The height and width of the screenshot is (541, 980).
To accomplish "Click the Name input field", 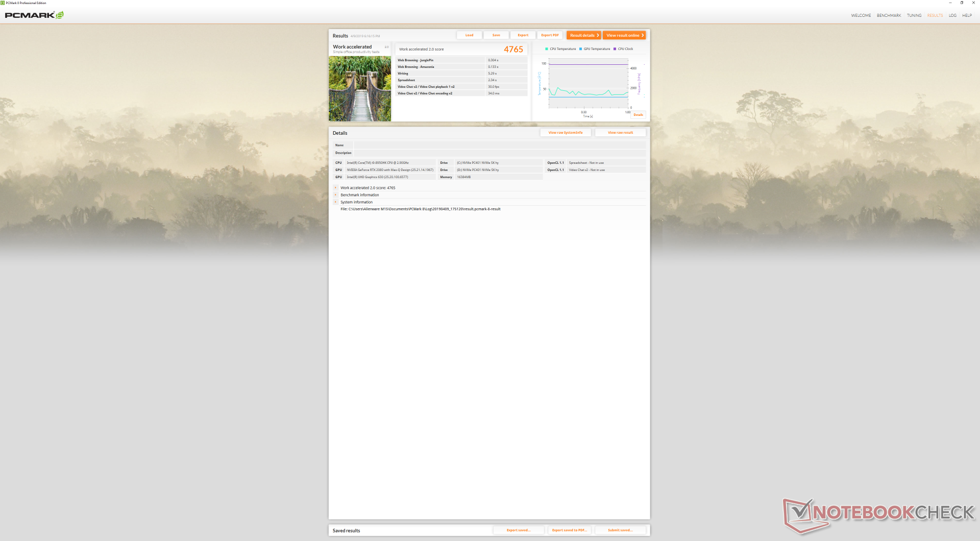I will (500, 145).
